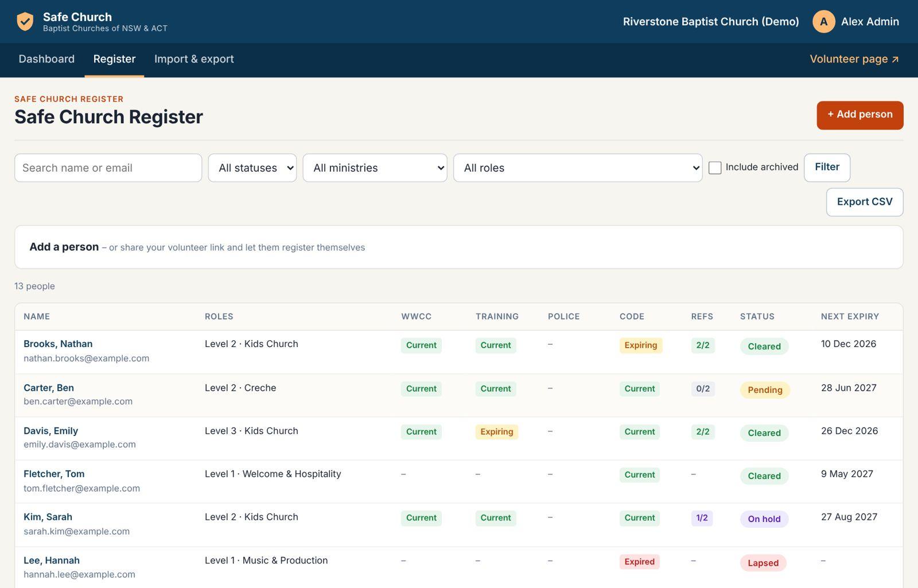Focus the Search name or email field
This screenshot has height=588, width=918.
pos(108,168)
